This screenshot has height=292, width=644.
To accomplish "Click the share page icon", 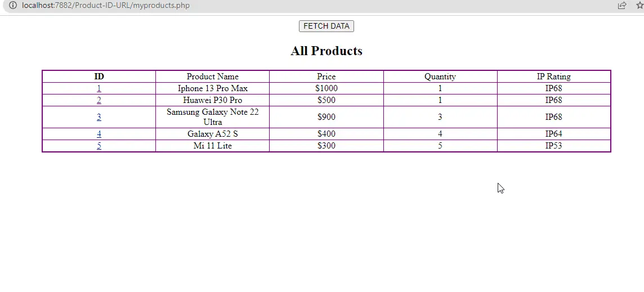I will 622,5.
